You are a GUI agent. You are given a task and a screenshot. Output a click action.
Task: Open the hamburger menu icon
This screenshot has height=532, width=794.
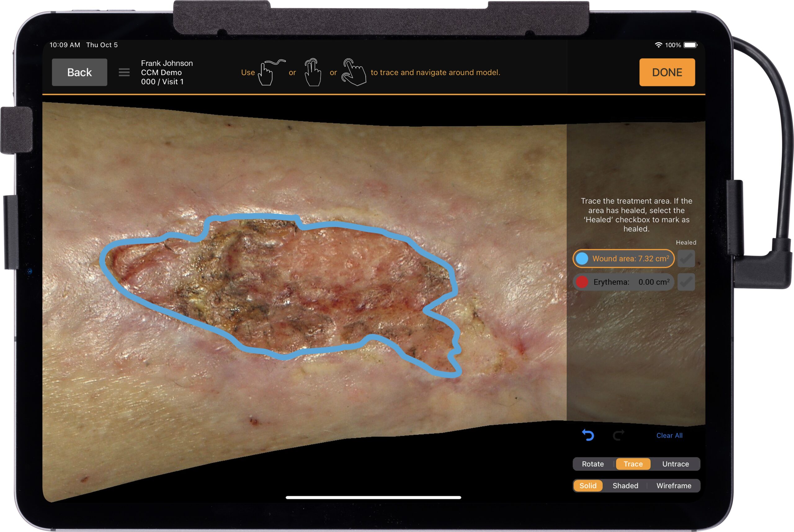tap(124, 72)
